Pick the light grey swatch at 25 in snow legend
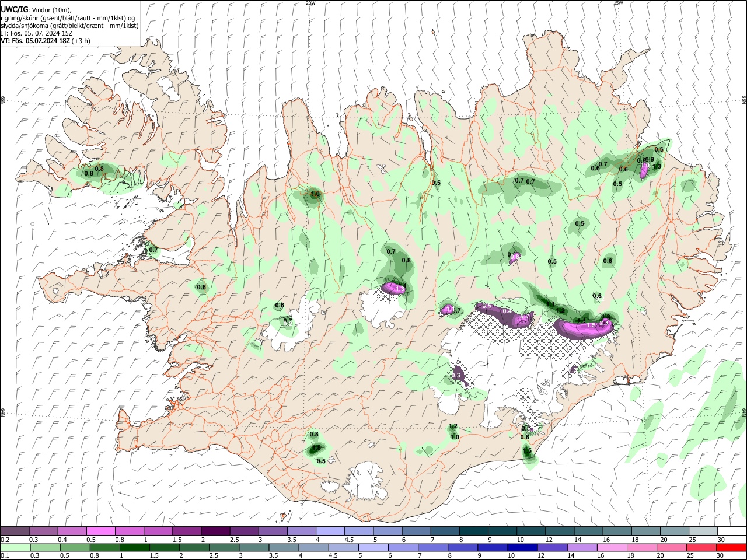The image size is (747, 560). (704, 531)
